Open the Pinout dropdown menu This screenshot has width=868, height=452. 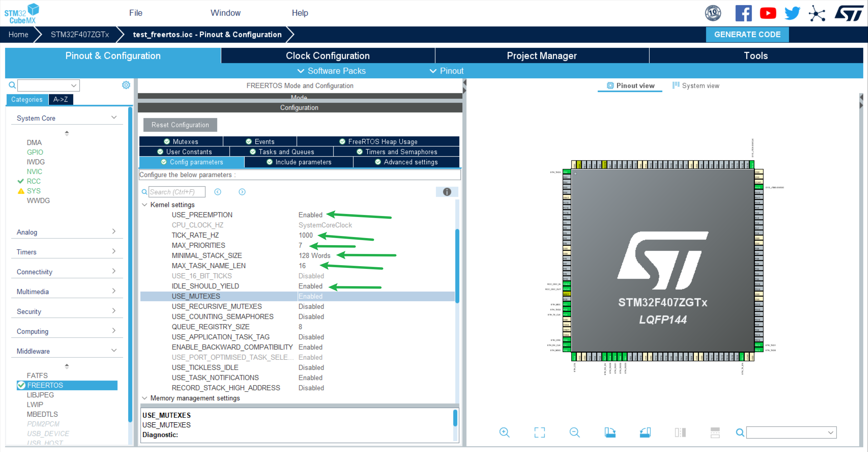tap(446, 71)
